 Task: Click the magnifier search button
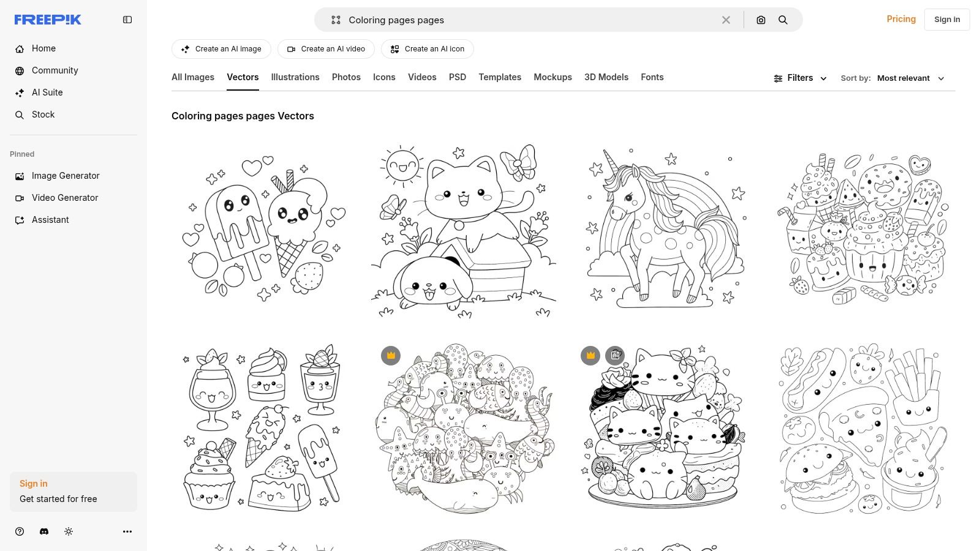tap(783, 20)
